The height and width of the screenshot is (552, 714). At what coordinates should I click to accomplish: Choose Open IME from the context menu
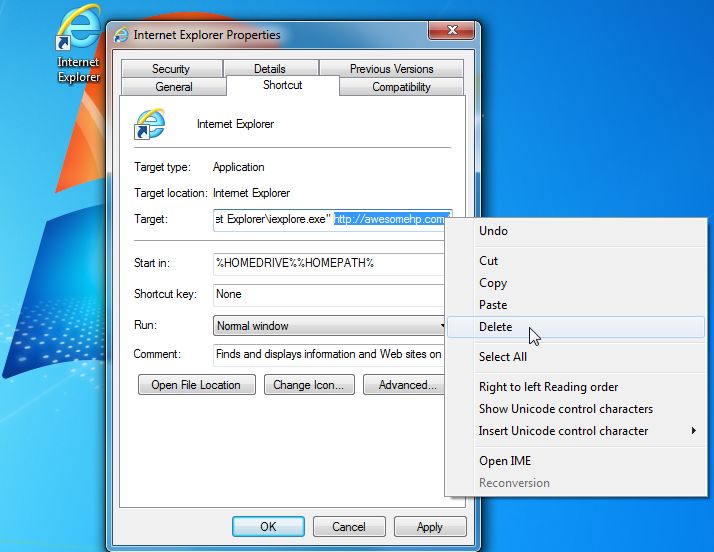click(576, 461)
